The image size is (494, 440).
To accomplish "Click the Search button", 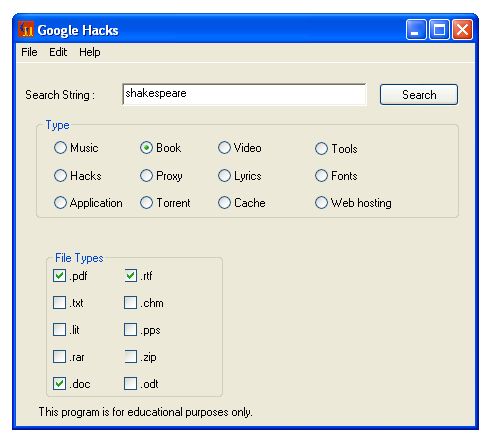I will (419, 95).
